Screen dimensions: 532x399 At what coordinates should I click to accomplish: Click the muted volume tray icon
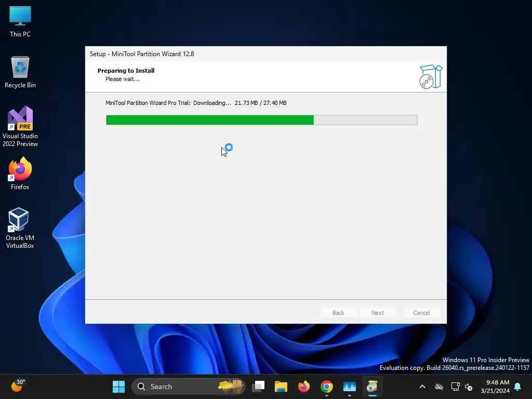pyautogui.click(x=469, y=387)
